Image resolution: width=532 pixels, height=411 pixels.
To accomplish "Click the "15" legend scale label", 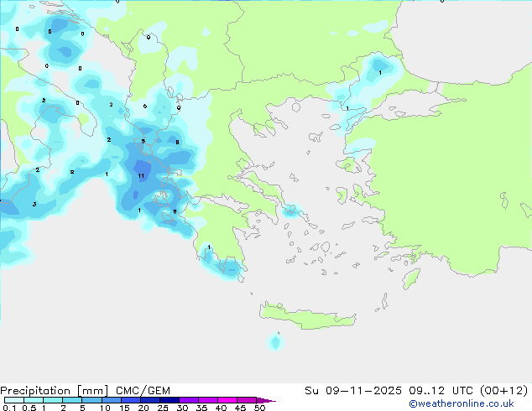I will coord(124,408).
